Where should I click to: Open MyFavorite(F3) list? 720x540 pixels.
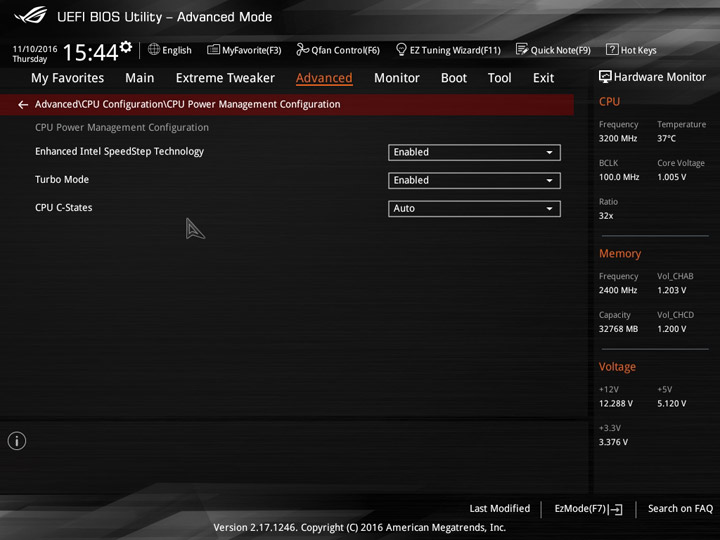coord(244,50)
